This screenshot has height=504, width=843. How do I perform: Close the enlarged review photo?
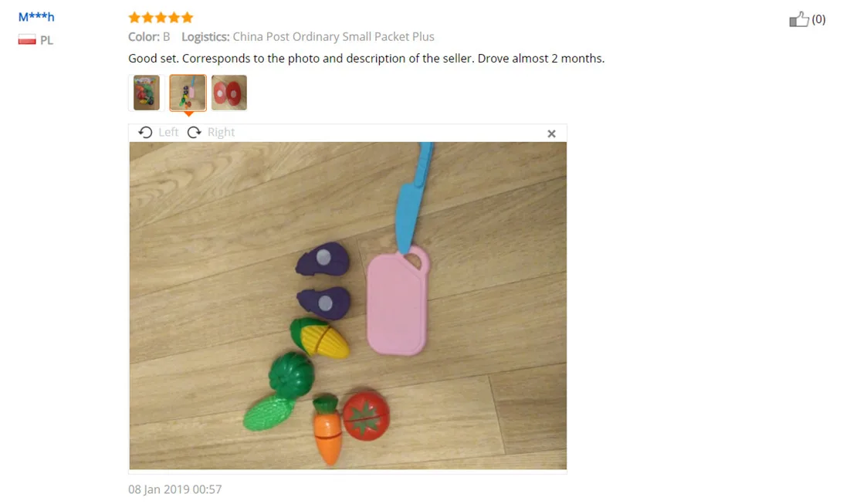coord(552,134)
